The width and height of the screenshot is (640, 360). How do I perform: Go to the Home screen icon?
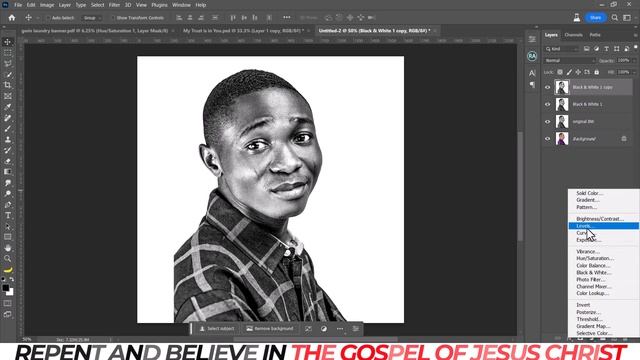[12, 18]
